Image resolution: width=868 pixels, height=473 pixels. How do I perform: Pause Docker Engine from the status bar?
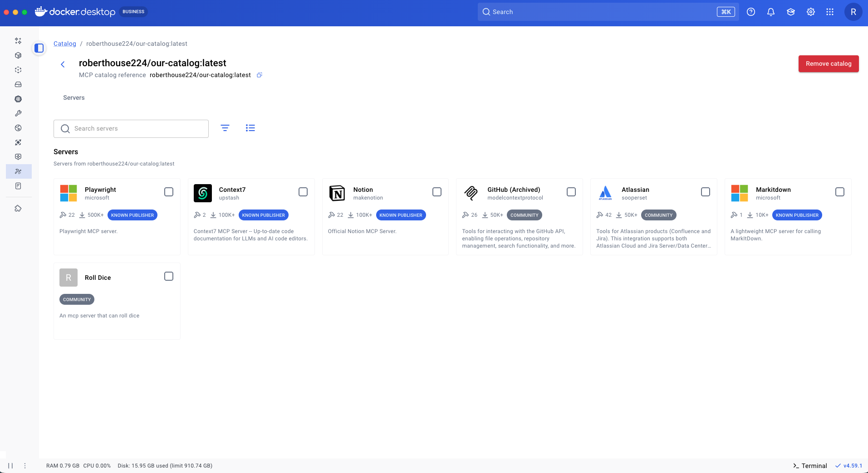[10, 466]
